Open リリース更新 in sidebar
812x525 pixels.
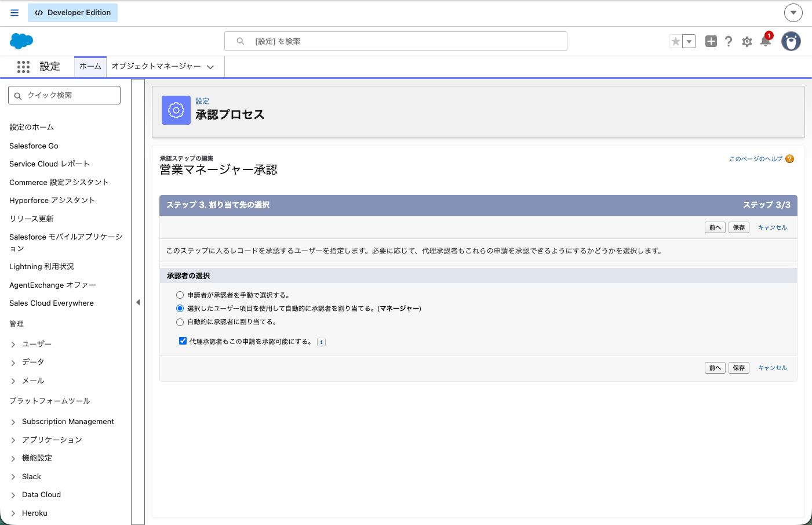point(31,219)
